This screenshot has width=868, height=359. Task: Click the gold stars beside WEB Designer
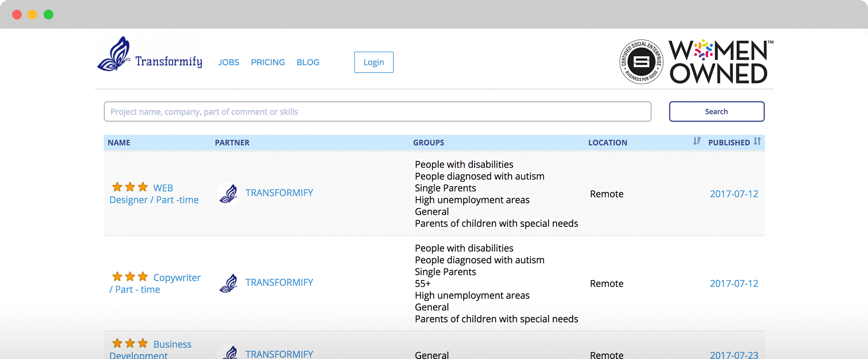pos(130,187)
